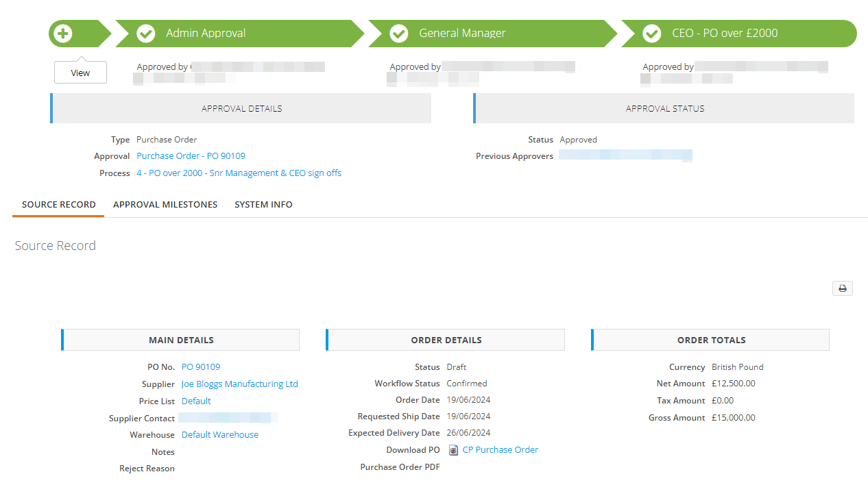Open the Snr Management & CEO process link
868x485 pixels.
pos(239,173)
